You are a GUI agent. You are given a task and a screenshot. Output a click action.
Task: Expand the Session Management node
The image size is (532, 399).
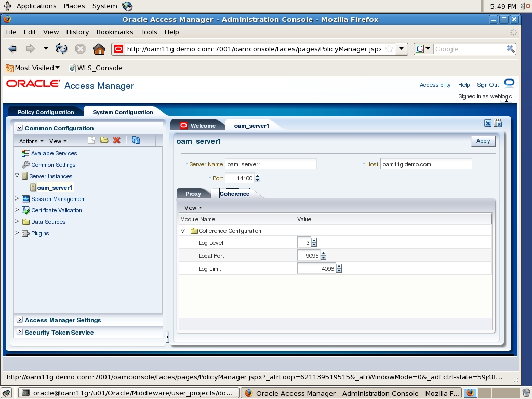coord(16,199)
